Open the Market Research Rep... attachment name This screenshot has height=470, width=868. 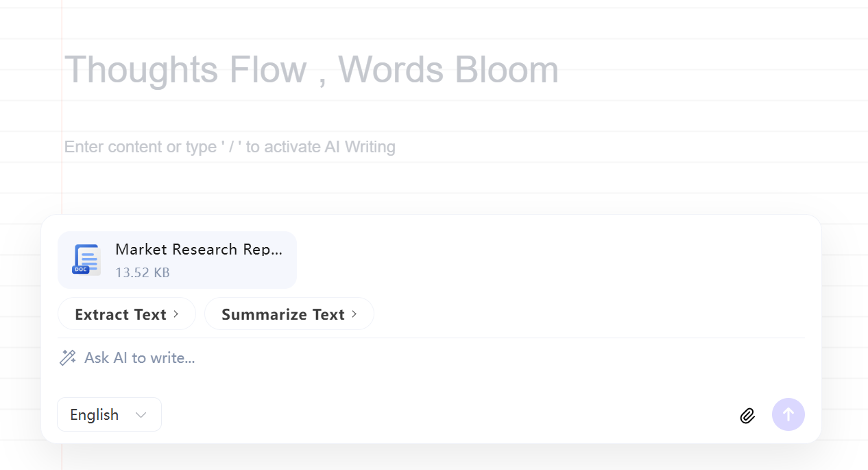199,249
